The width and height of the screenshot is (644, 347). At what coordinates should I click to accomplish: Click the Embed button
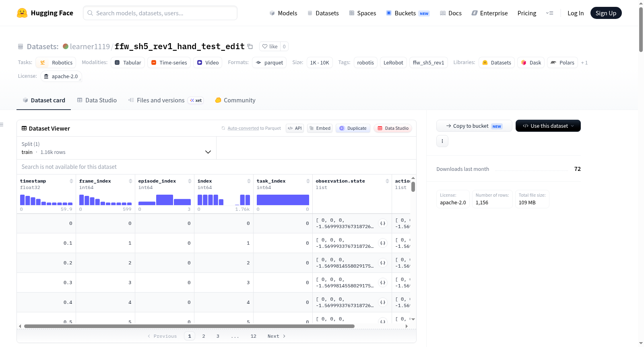[320, 128]
